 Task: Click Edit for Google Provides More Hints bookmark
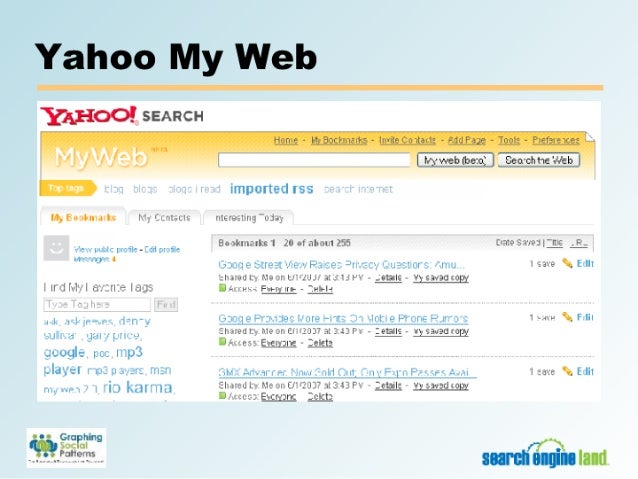(x=585, y=317)
